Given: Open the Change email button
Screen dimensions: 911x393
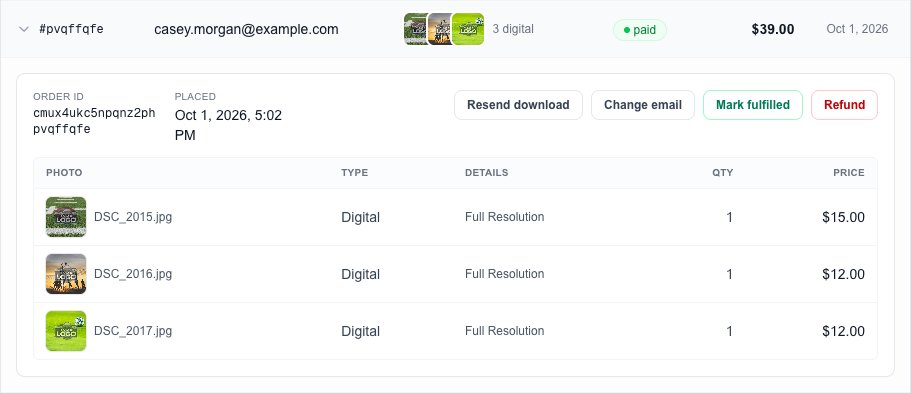Looking at the screenshot, I should coord(643,105).
